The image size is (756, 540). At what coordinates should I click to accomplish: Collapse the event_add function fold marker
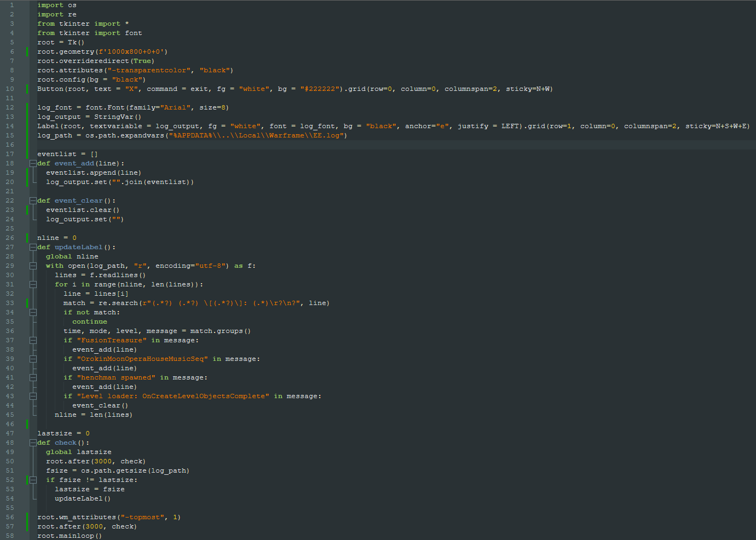[x=33, y=163]
